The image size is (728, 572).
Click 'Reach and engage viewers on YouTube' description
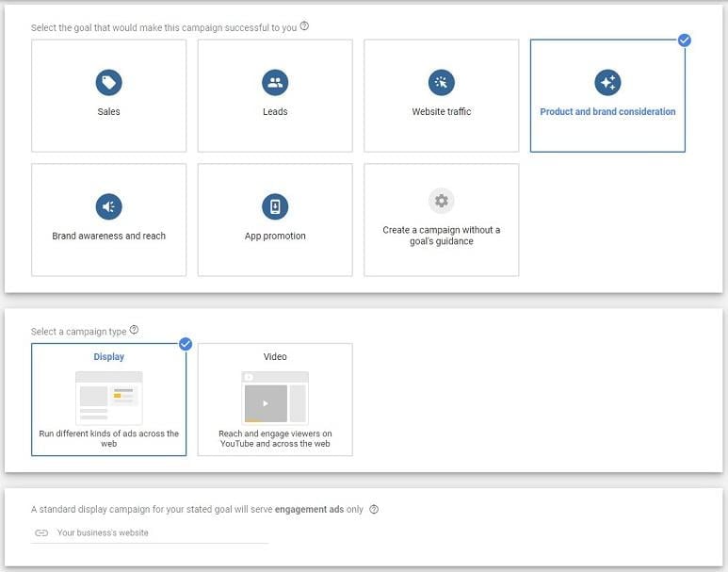tap(275, 438)
